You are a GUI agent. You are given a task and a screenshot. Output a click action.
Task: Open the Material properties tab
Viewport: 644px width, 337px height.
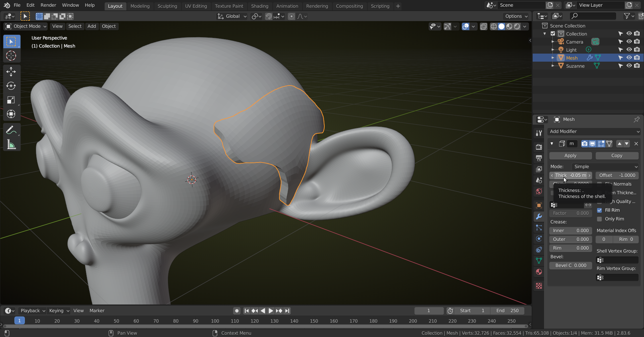(x=539, y=272)
